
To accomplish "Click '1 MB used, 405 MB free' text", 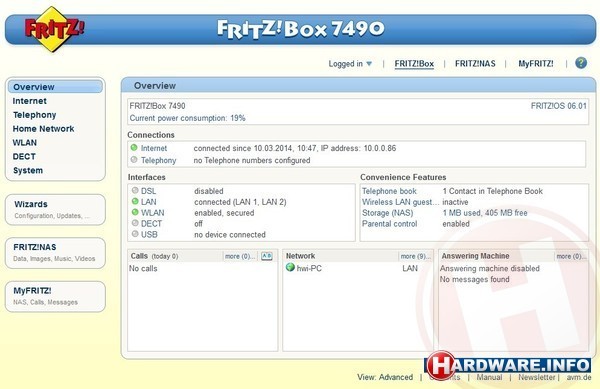I will coord(485,213).
